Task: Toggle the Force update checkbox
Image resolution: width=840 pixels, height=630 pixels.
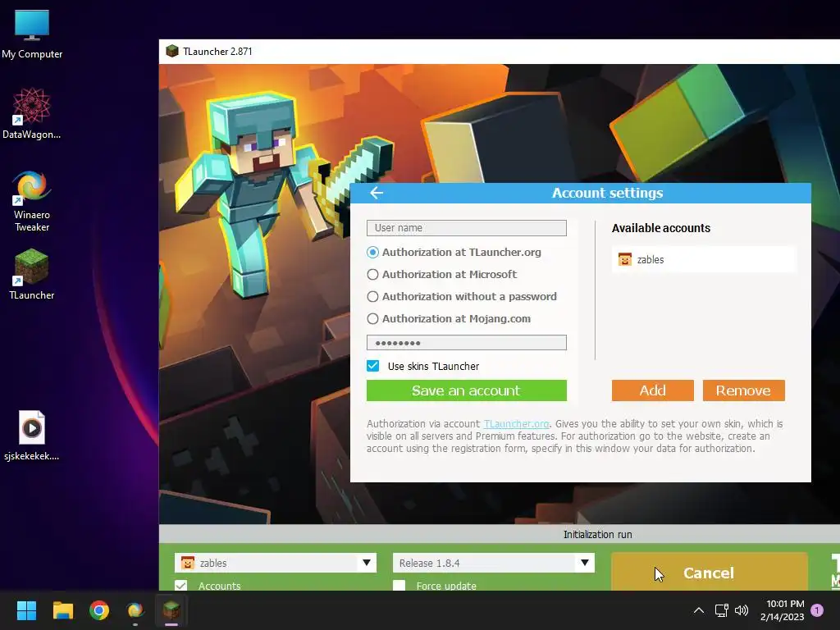Action: (399, 586)
